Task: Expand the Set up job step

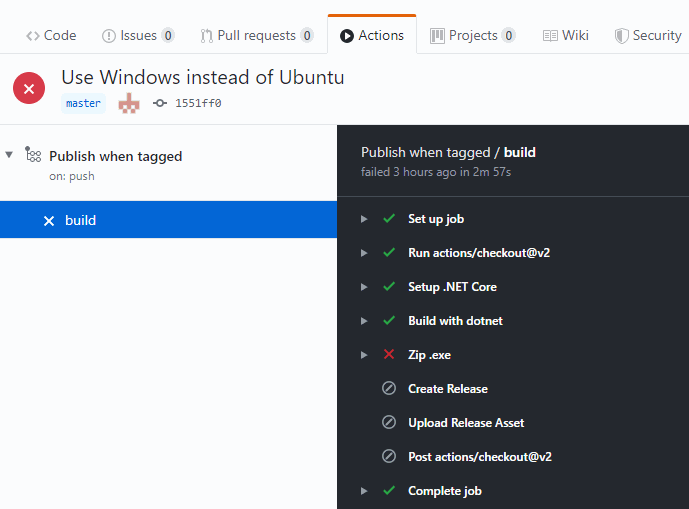Action: point(364,219)
